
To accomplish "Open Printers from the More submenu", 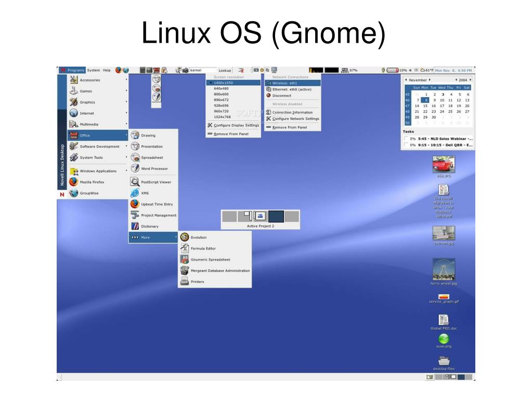I will tap(215, 281).
